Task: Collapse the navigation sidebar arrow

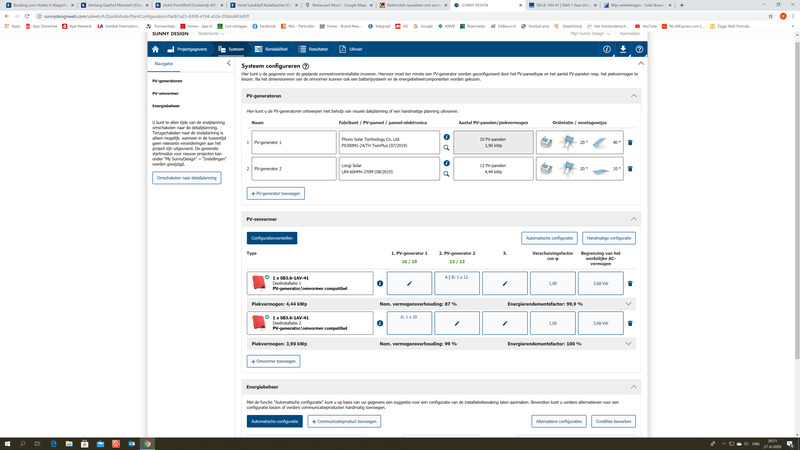Action: pyautogui.click(x=229, y=63)
